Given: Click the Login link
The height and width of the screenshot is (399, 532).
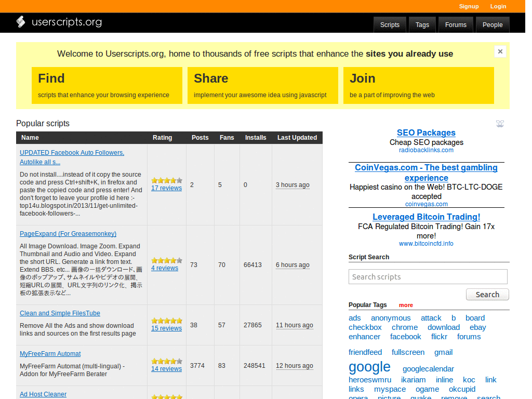Looking at the screenshot, I should click(498, 6).
